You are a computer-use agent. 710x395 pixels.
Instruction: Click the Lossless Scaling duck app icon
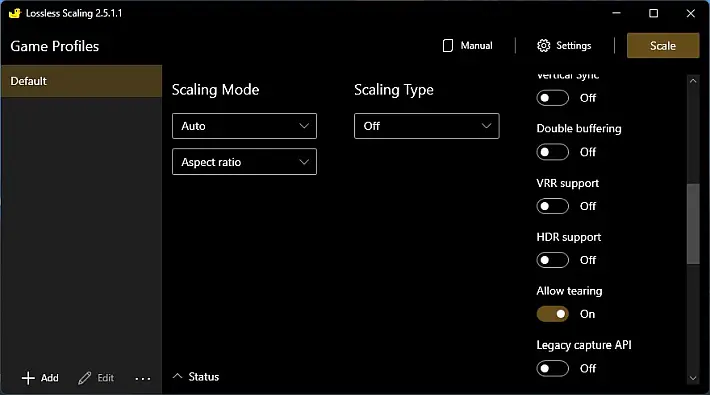(15, 13)
